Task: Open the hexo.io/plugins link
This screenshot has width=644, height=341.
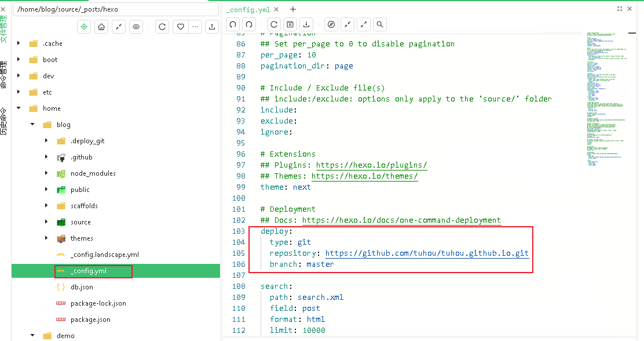Action: click(371, 165)
